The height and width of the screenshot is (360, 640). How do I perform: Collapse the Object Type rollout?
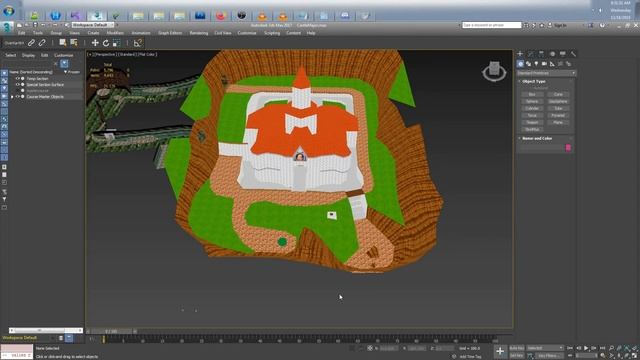pos(520,81)
